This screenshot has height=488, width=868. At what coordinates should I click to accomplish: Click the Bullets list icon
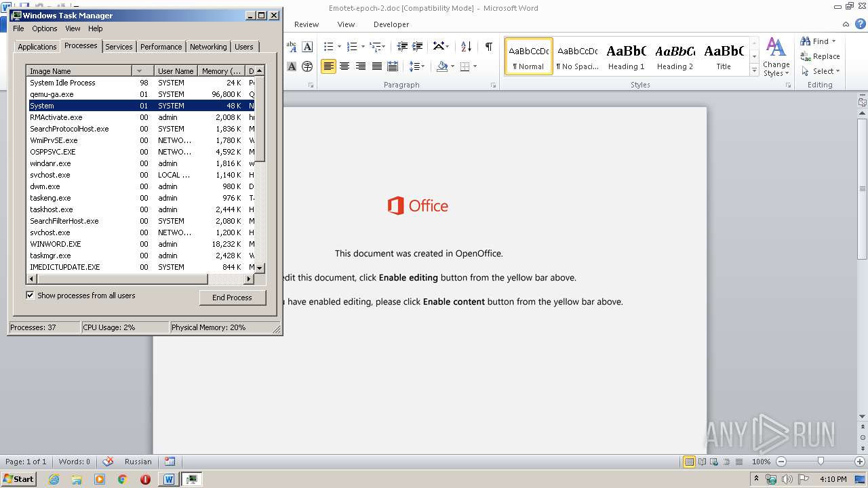point(329,46)
